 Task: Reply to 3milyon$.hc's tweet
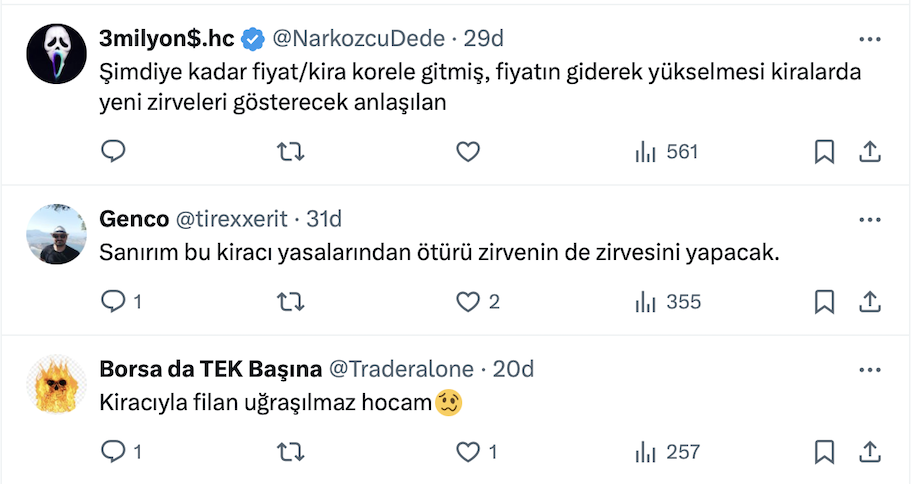click(x=114, y=152)
